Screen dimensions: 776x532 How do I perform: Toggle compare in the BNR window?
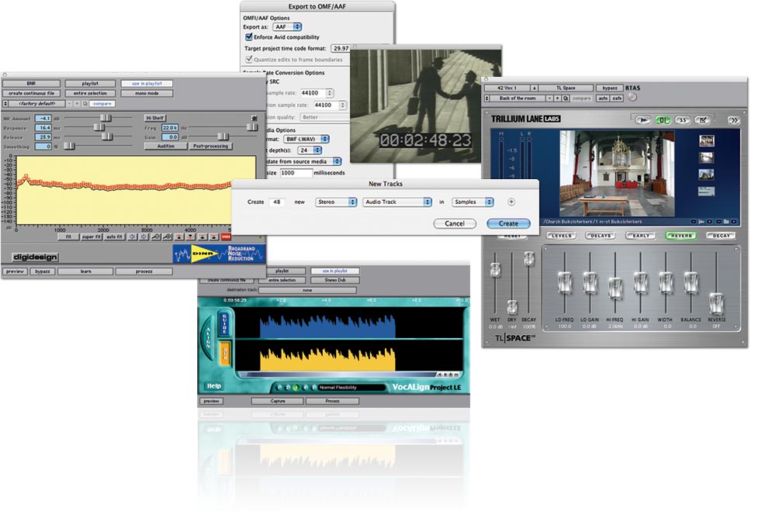102,104
